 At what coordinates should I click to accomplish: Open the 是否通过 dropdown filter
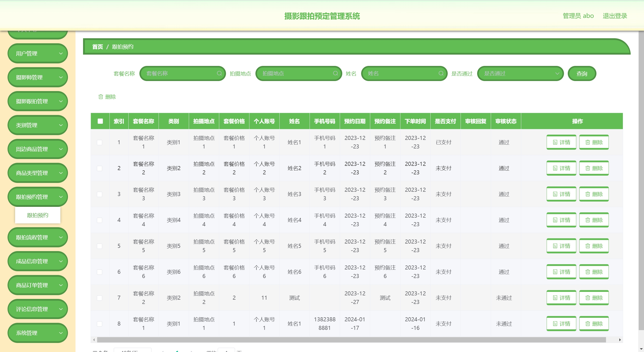tap(520, 73)
